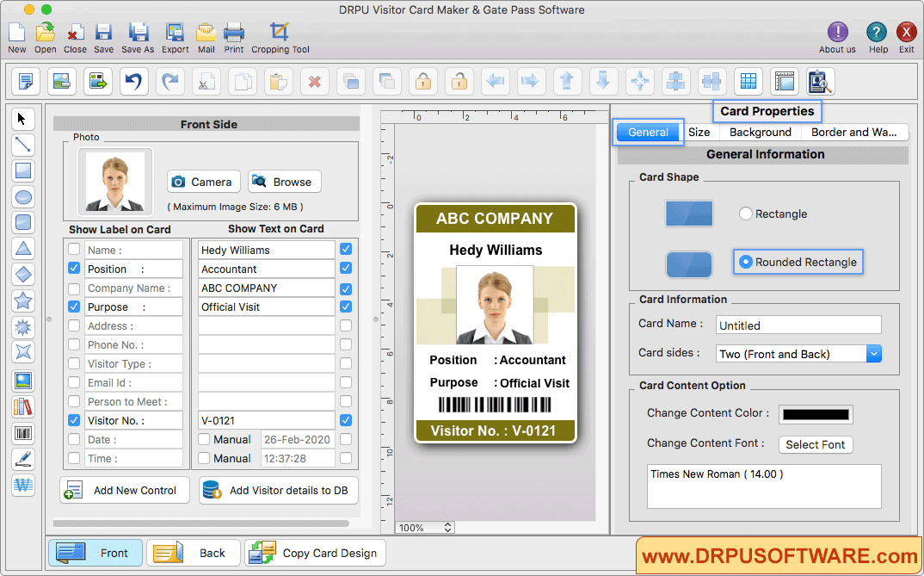Click the Copy Card Design button
The height and width of the screenshot is (576, 924).
pyautogui.click(x=315, y=553)
